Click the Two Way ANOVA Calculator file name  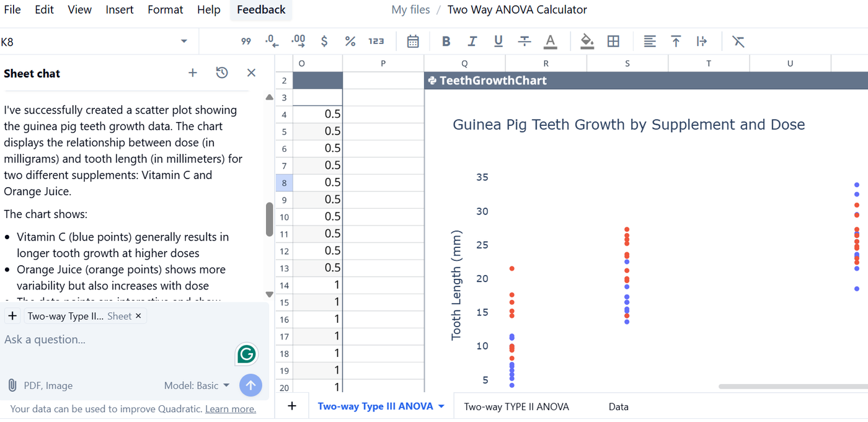tap(517, 10)
